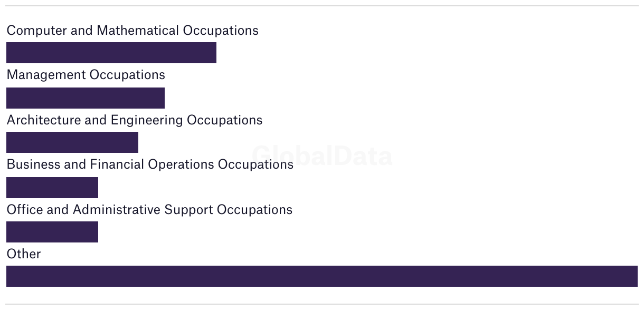This screenshot has height=311, width=644.
Task: Click the Management Occupations label text
Action: (x=86, y=75)
